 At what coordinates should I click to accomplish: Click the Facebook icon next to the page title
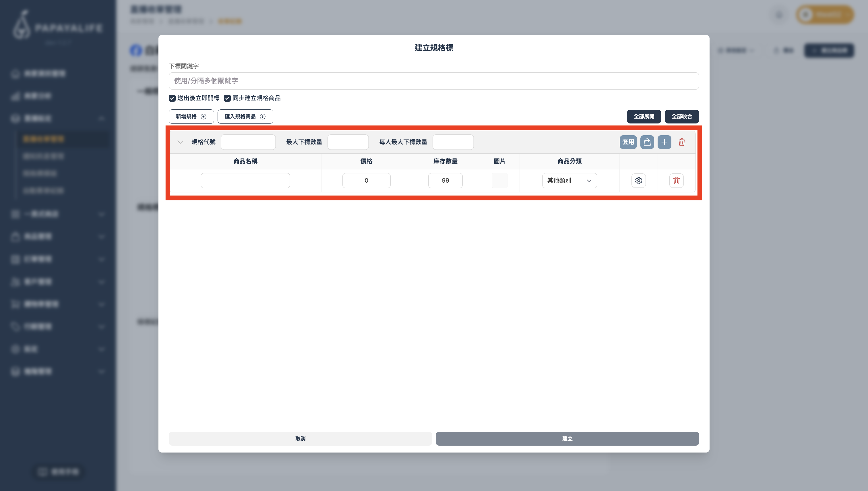click(x=136, y=50)
